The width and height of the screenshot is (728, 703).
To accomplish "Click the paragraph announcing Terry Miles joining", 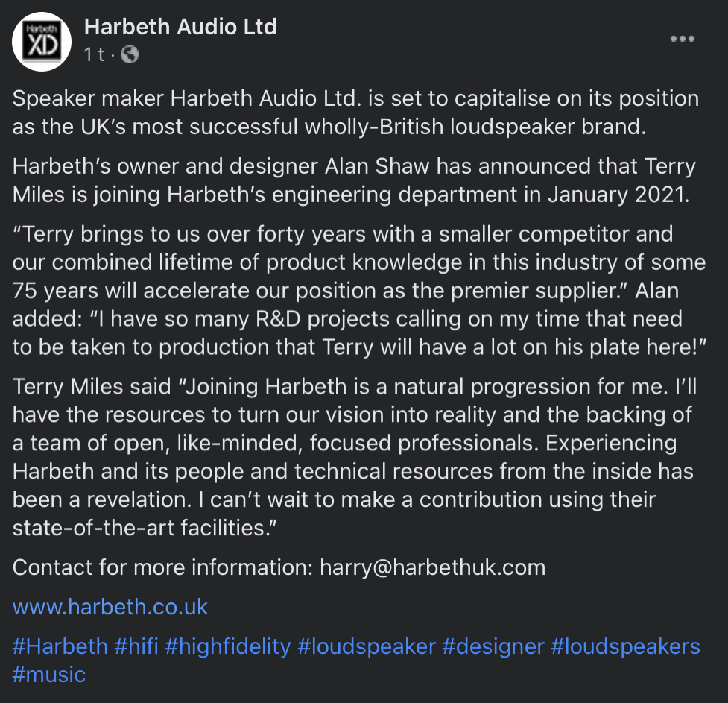I will tap(354, 180).
